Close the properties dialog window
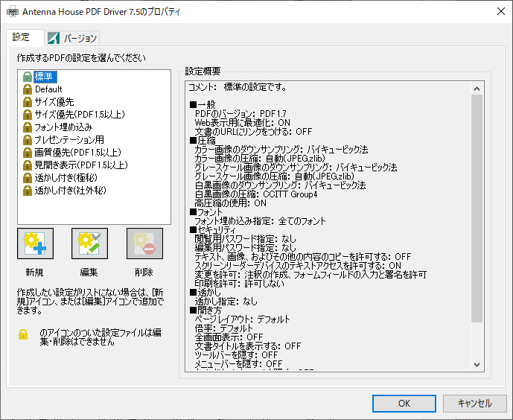Image resolution: width=513 pixels, height=420 pixels. coord(500,11)
